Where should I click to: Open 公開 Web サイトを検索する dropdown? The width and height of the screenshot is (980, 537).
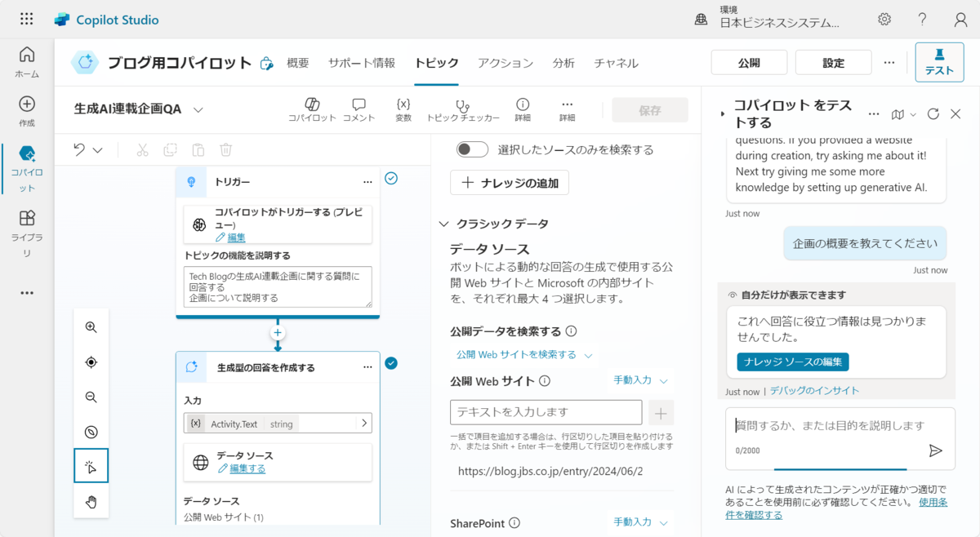pyautogui.click(x=524, y=355)
